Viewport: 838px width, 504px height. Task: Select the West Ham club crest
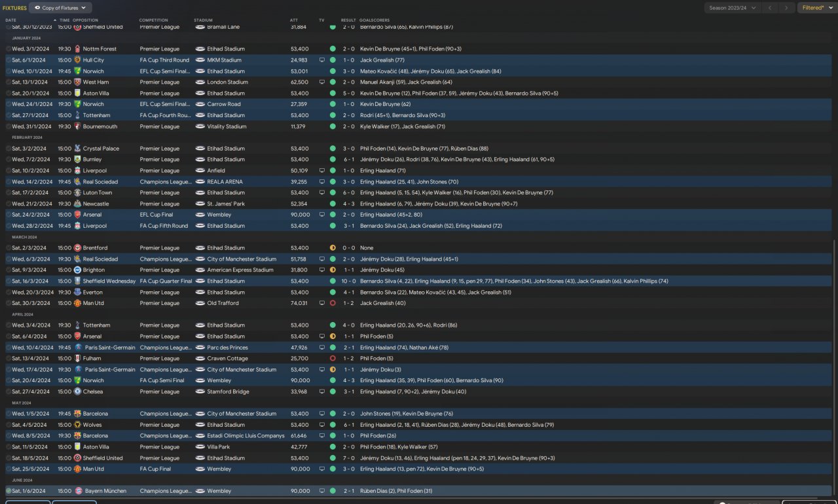(x=78, y=82)
